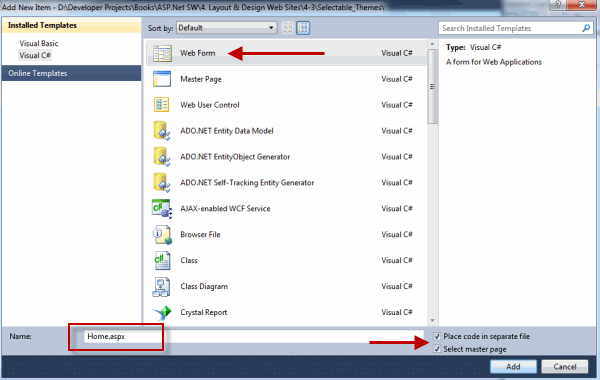Toggle Select master page checkbox
The width and height of the screenshot is (600, 380).
click(x=437, y=349)
